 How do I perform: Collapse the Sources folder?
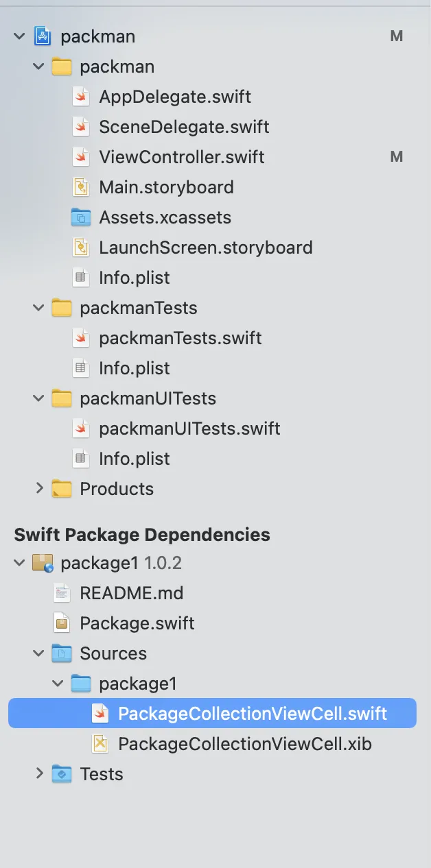coord(39,653)
